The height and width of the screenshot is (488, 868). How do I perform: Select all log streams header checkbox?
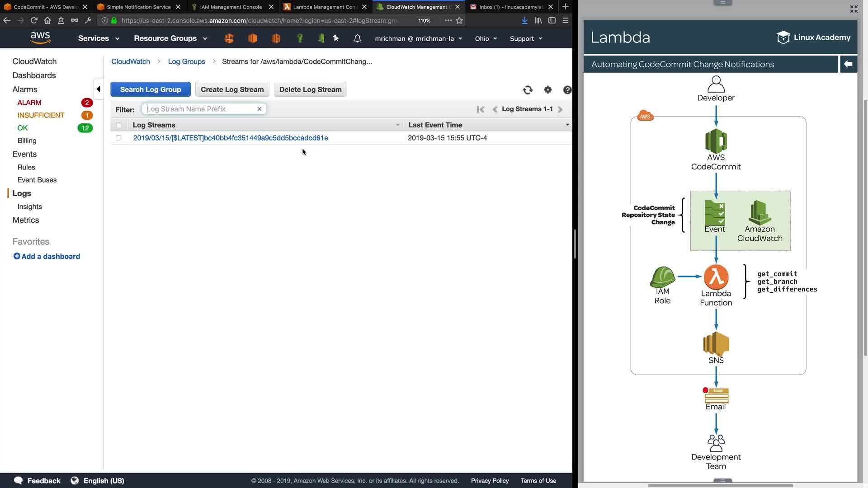coord(119,125)
